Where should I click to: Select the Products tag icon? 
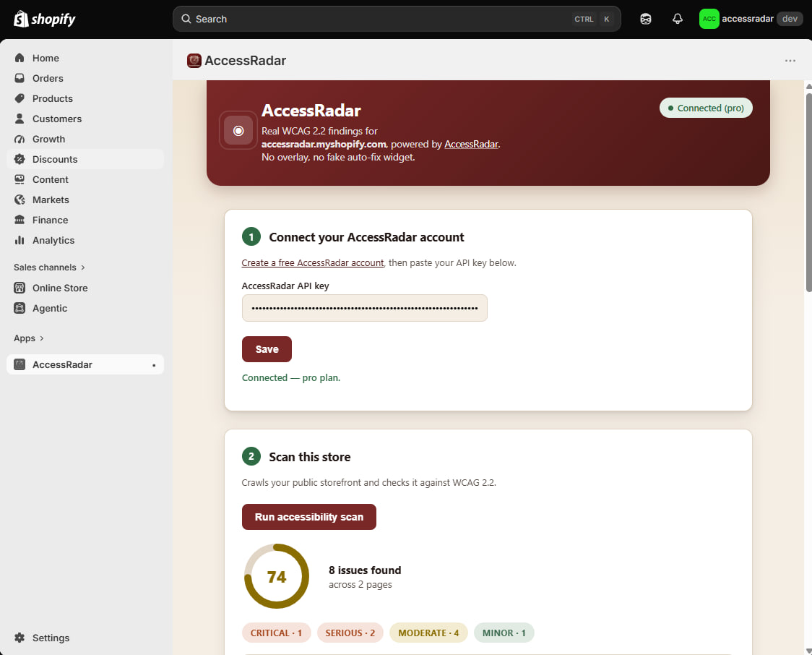point(20,98)
